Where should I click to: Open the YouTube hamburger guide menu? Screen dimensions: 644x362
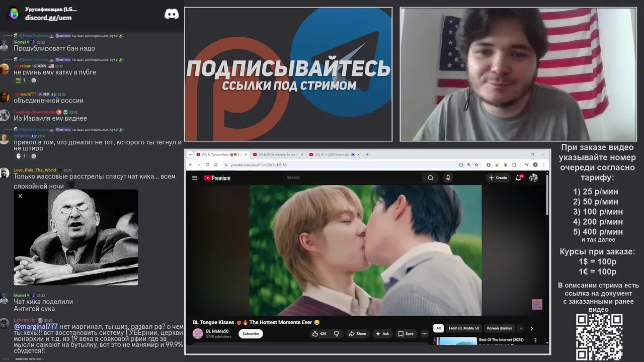[194, 177]
